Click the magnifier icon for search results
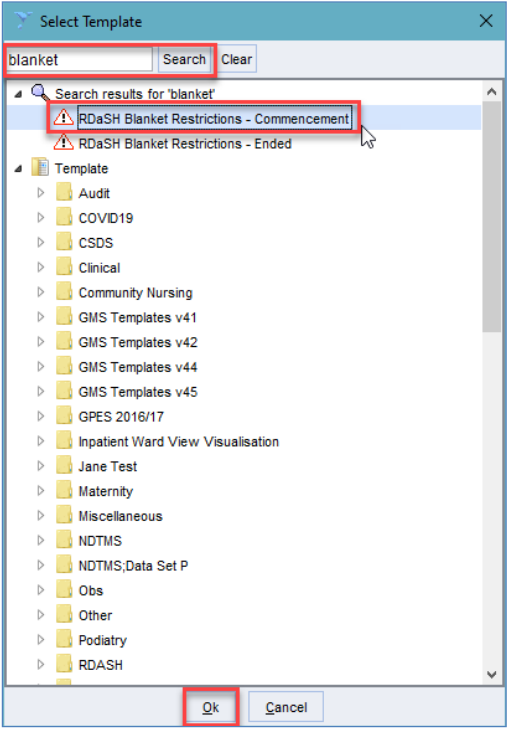The image size is (509, 729). [x=40, y=93]
